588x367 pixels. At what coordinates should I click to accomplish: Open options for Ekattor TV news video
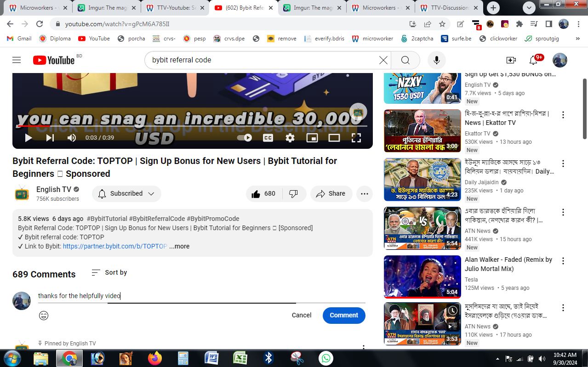(563, 115)
